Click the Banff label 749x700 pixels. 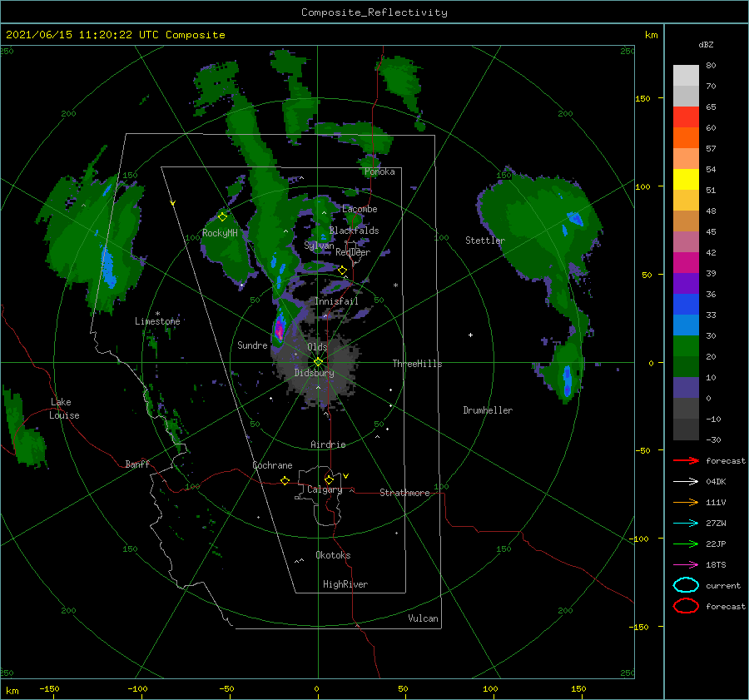tap(137, 464)
